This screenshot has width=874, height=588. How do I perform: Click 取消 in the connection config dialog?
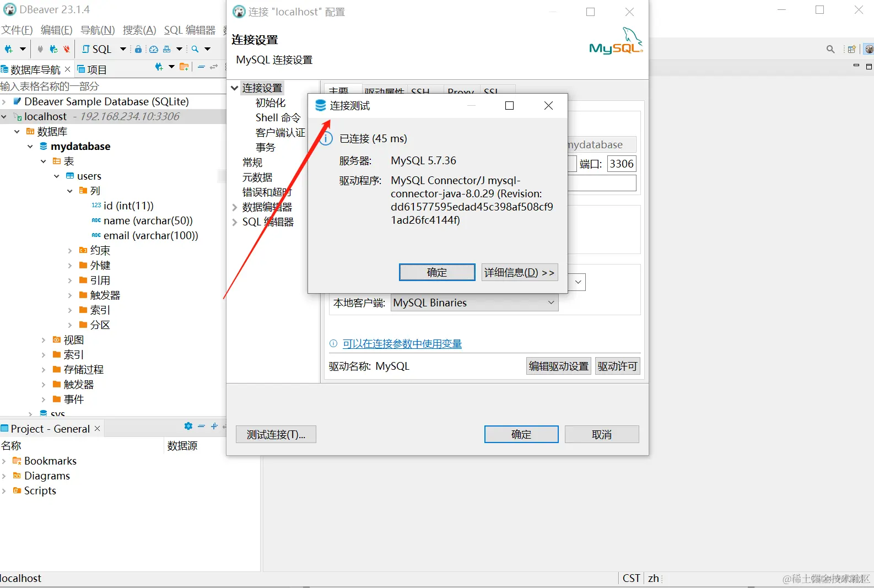coord(602,434)
